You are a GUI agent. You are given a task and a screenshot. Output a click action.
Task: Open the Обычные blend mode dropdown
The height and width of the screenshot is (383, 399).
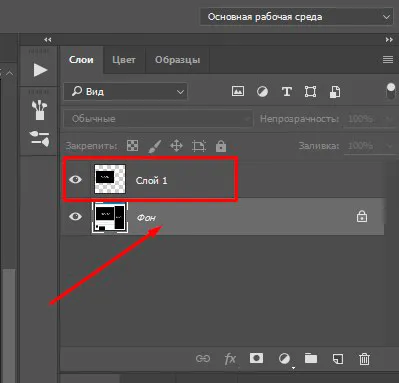[158, 119]
